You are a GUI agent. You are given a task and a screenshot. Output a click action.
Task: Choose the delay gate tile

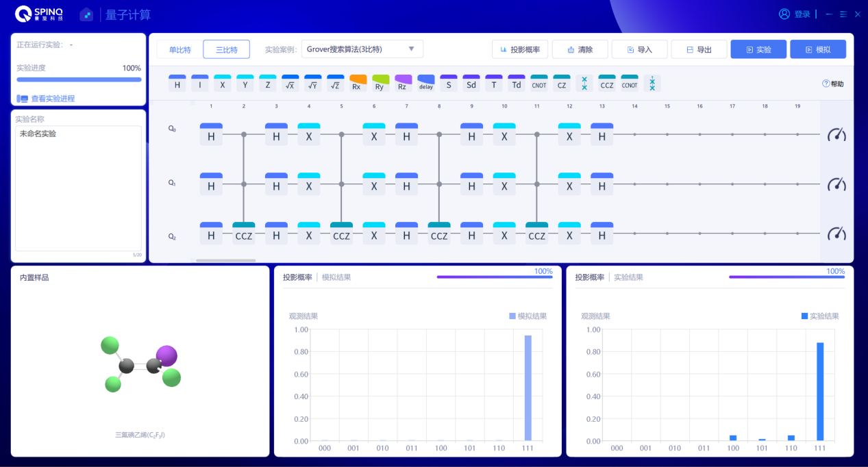426,84
